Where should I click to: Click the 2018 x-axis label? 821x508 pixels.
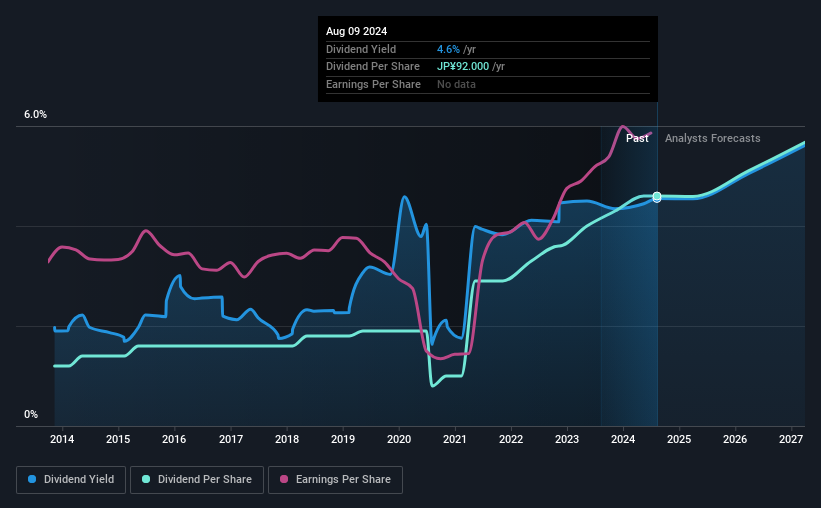[x=287, y=439]
